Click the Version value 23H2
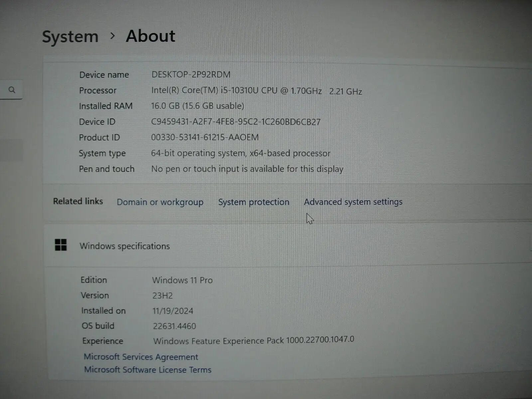 pos(163,296)
